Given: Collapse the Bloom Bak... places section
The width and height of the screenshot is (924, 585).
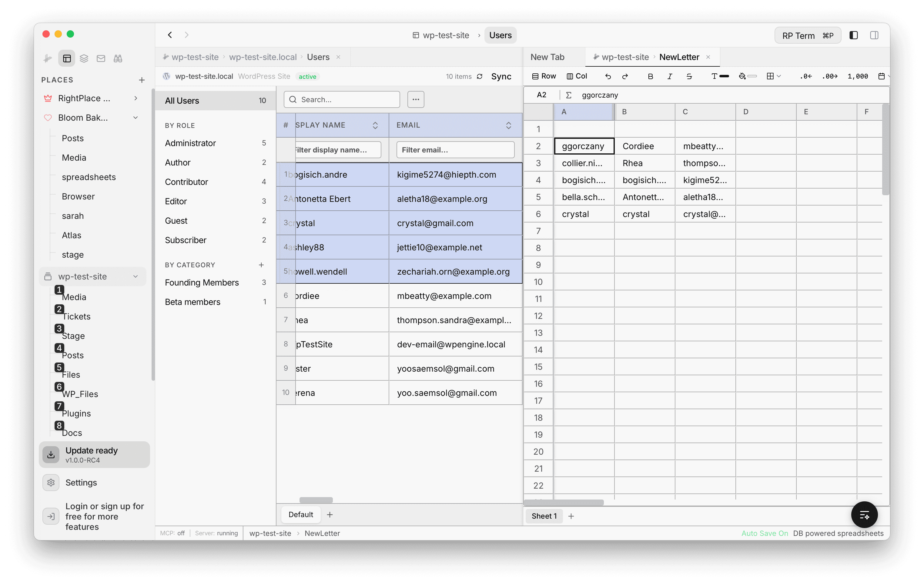Looking at the screenshot, I should [136, 118].
